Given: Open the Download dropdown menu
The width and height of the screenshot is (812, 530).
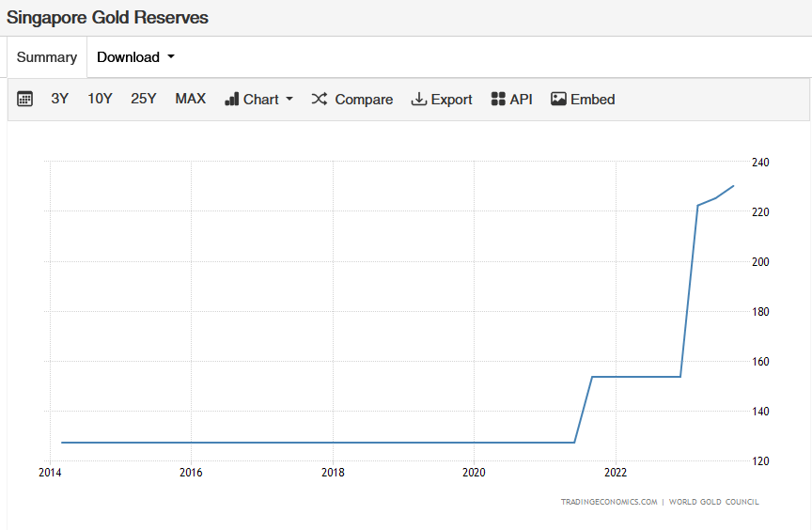Looking at the screenshot, I should coord(135,57).
